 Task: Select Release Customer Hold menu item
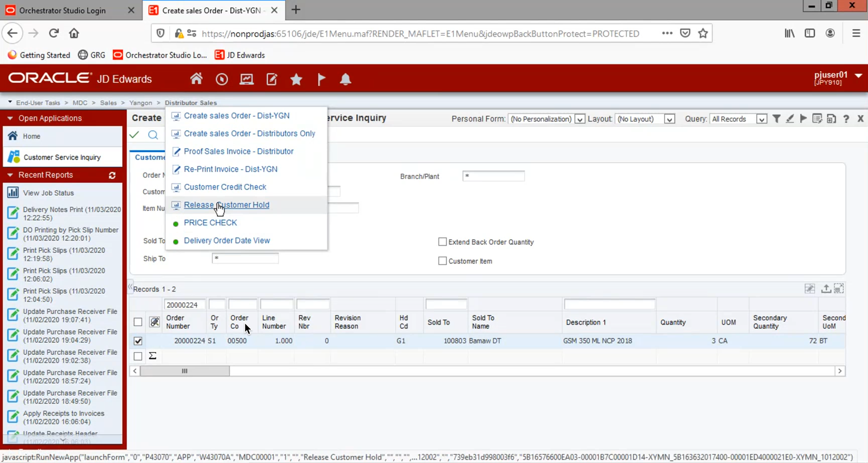pos(226,205)
